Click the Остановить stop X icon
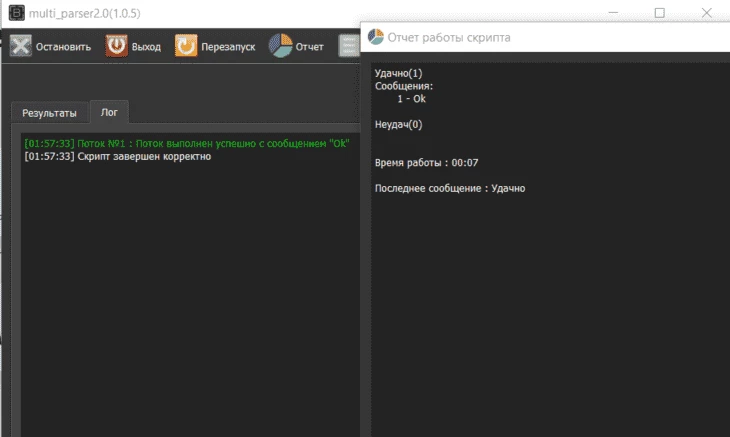The image size is (730, 437). click(x=20, y=46)
